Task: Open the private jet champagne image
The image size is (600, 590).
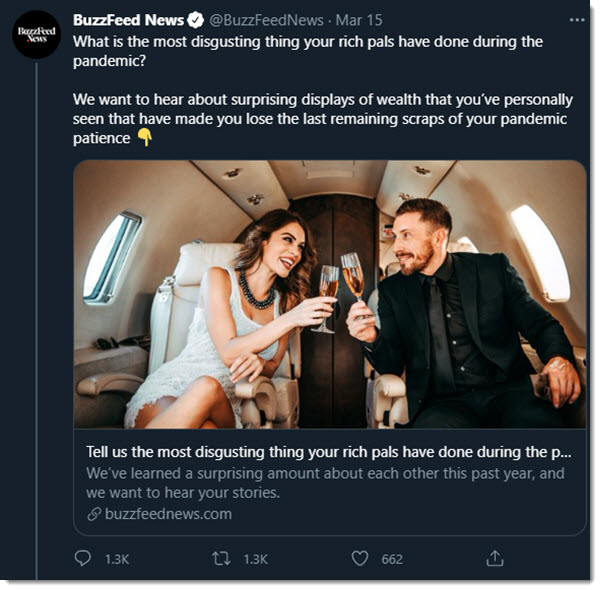Action: [x=329, y=294]
